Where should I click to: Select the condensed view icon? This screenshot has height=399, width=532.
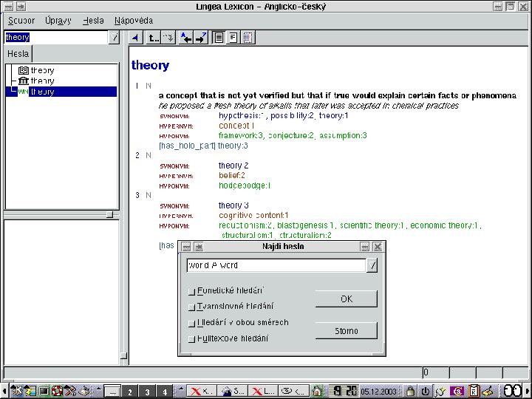point(233,38)
